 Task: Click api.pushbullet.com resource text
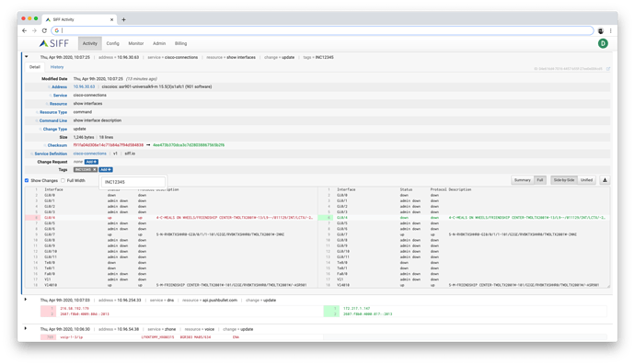(219, 300)
